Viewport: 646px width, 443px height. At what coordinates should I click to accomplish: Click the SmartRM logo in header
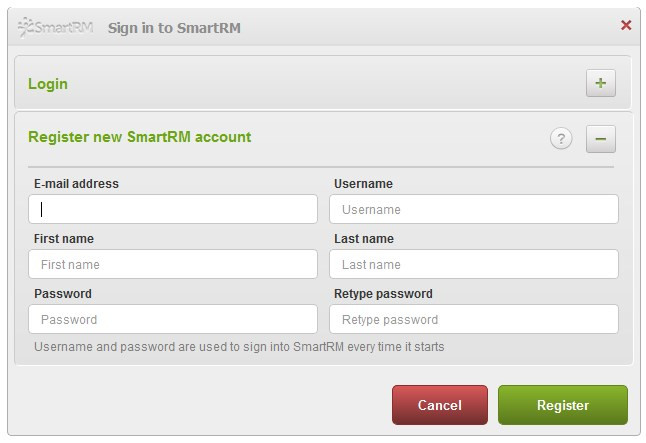point(55,28)
